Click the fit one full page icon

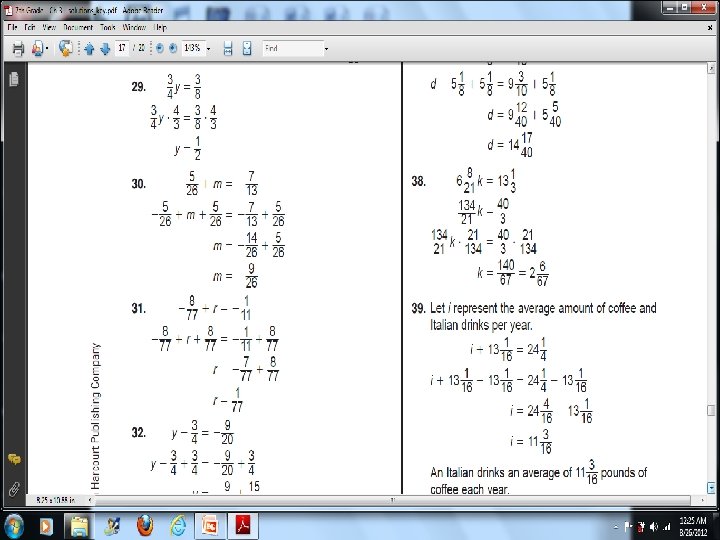pos(247,48)
